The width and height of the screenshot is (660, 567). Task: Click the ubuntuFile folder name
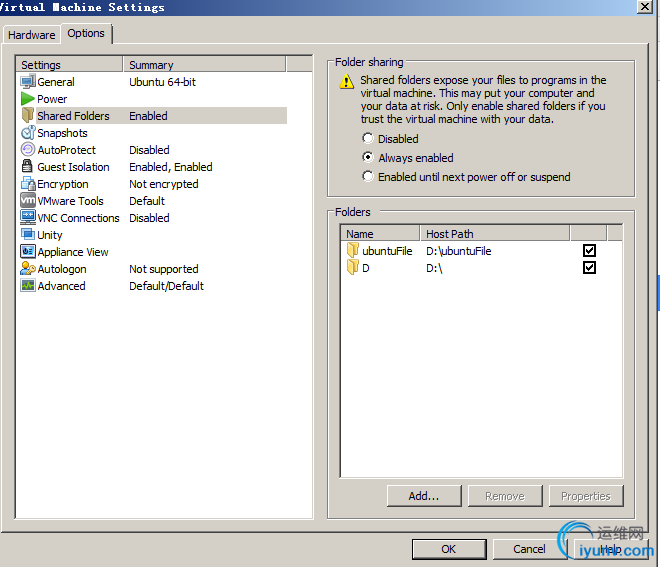pos(387,251)
